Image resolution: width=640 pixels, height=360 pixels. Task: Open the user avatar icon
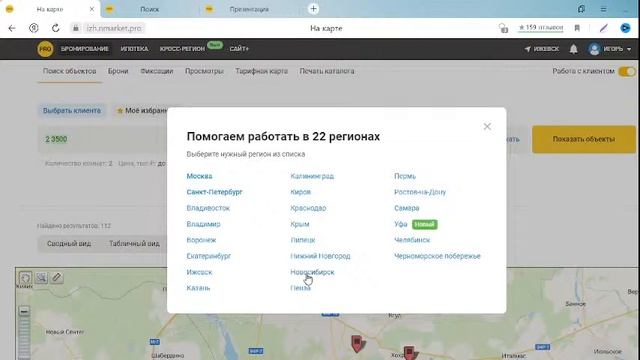594,49
